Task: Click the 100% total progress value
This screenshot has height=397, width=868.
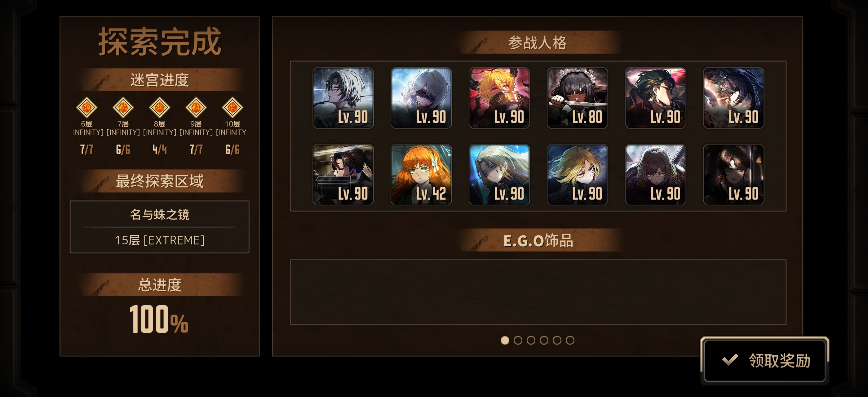Action: tap(159, 319)
